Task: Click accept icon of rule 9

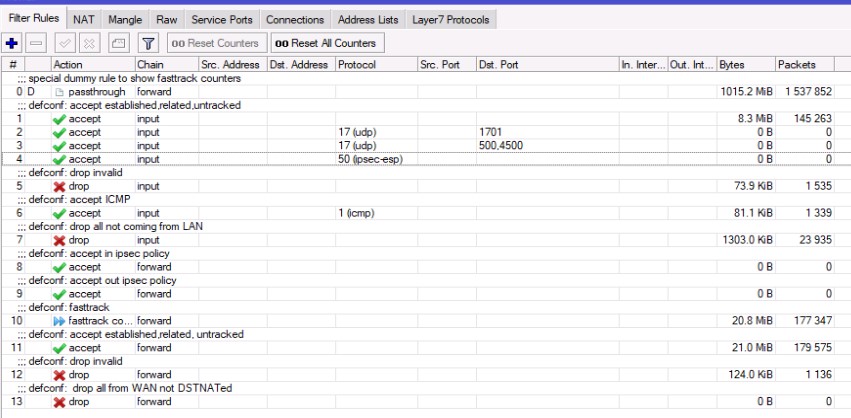Action: pos(60,294)
